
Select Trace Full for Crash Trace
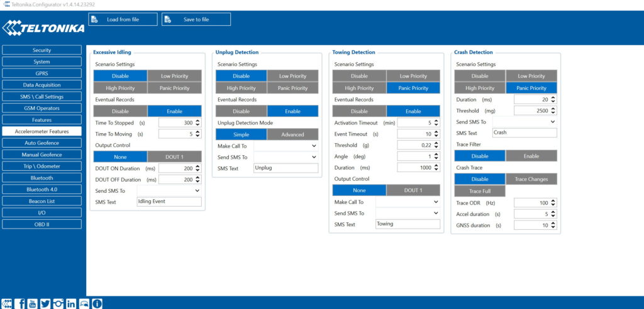tap(480, 191)
